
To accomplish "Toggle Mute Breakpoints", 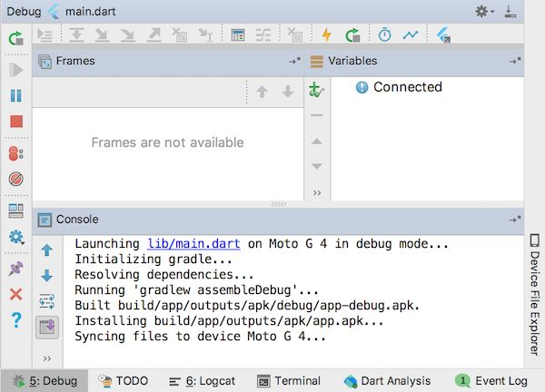I will pos(16,179).
